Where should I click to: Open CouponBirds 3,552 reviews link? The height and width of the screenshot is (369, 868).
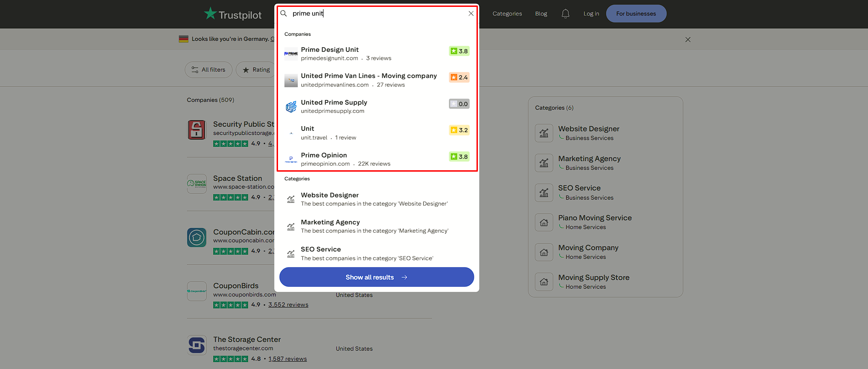[x=288, y=305]
